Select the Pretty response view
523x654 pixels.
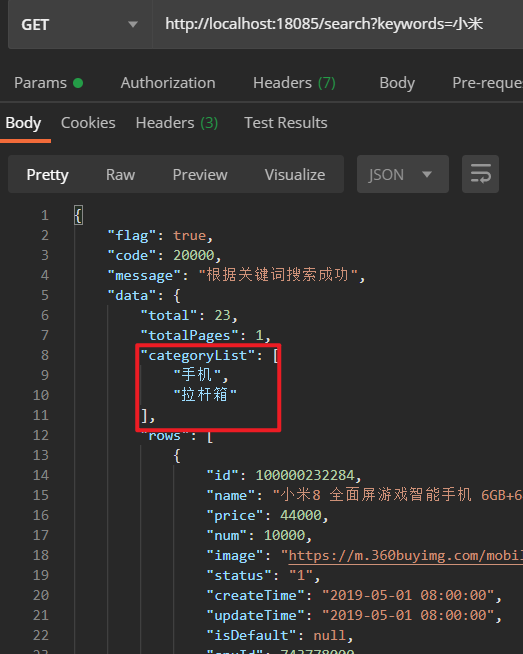point(48,174)
